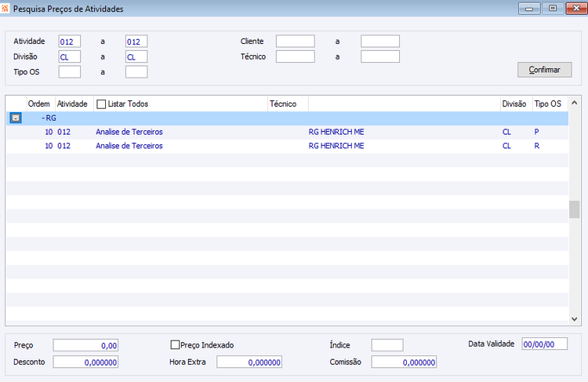Click the second Tipo OS range field
The image size is (588, 382).
(136, 72)
